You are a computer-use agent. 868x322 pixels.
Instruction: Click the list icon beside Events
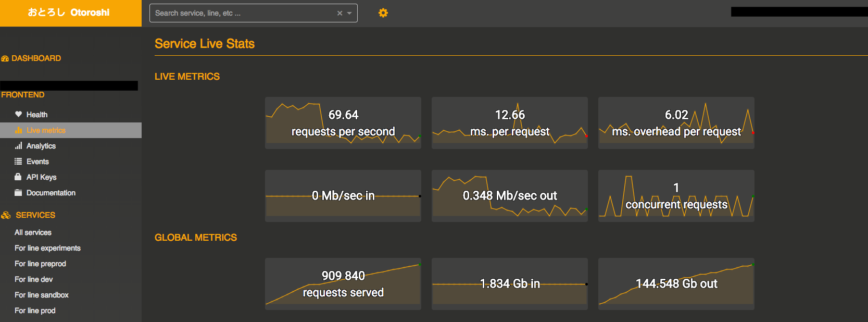pos(18,162)
